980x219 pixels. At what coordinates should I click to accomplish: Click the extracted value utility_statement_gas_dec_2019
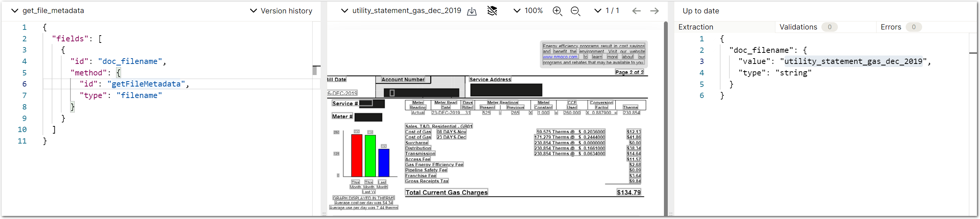[x=853, y=61]
